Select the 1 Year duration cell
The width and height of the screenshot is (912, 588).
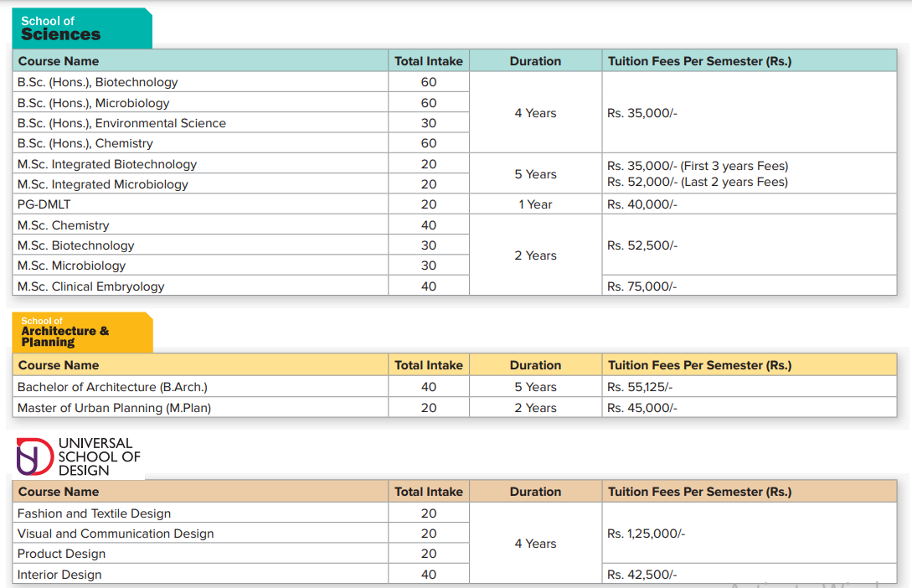coord(536,204)
